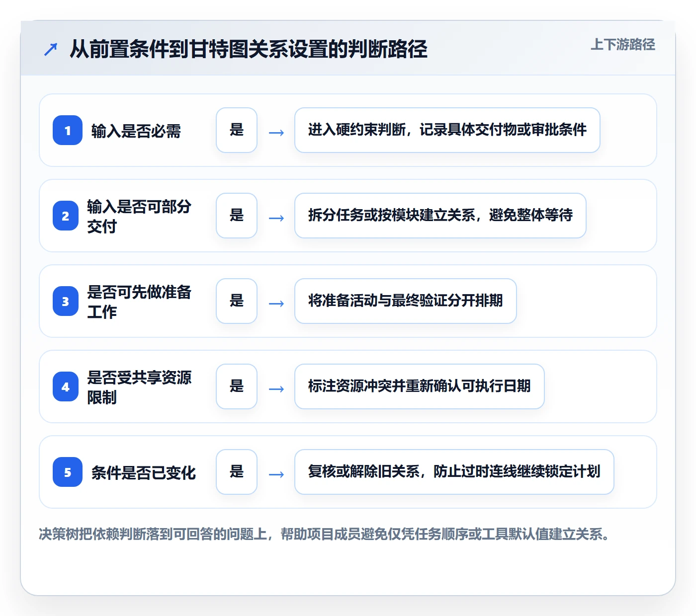Select the number 5 step badge
The height and width of the screenshot is (616, 696).
(x=68, y=472)
